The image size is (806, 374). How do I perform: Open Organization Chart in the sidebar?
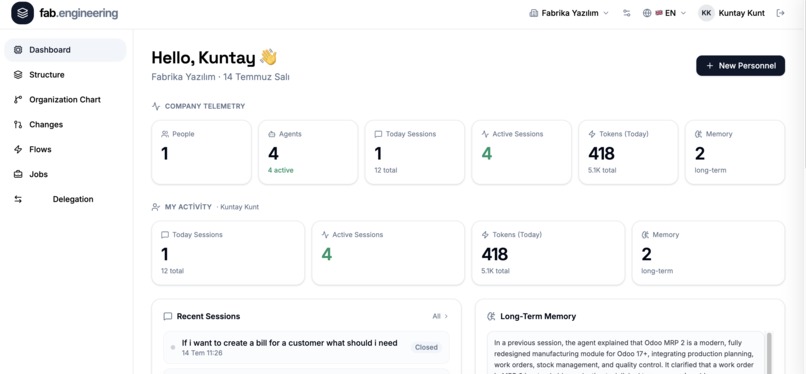click(65, 100)
